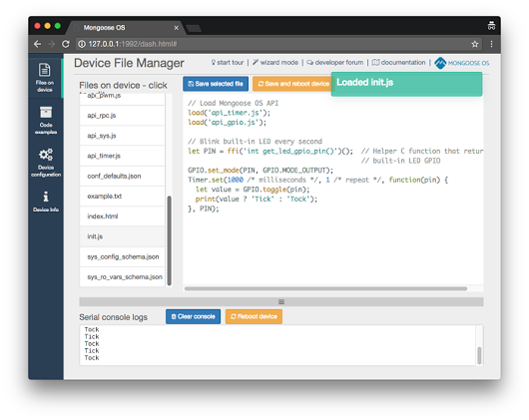Bookmark page with the star icon

click(475, 44)
